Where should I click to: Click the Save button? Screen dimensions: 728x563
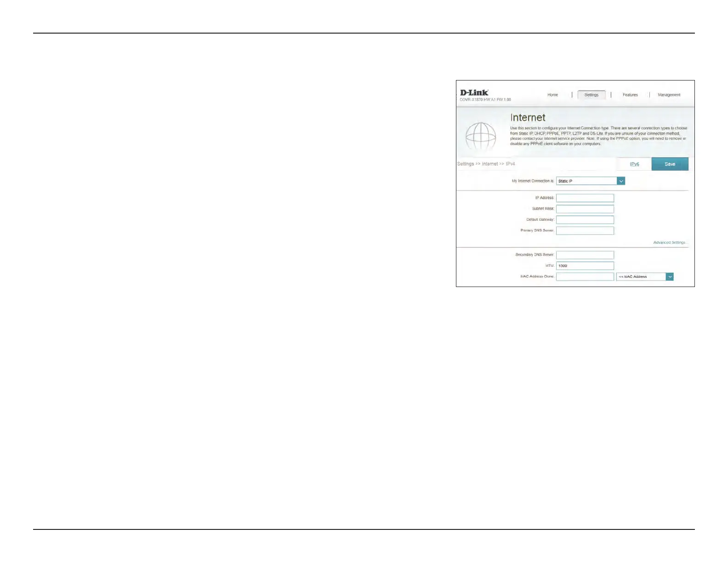[670, 164]
